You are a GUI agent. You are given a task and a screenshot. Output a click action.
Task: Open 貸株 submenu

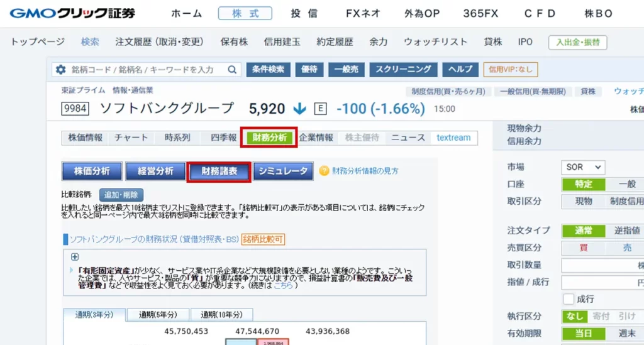(x=493, y=42)
